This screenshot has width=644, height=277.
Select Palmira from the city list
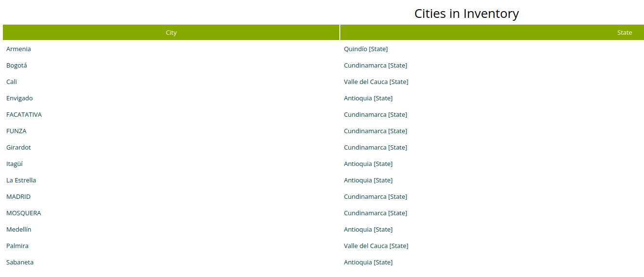tap(17, 246)
